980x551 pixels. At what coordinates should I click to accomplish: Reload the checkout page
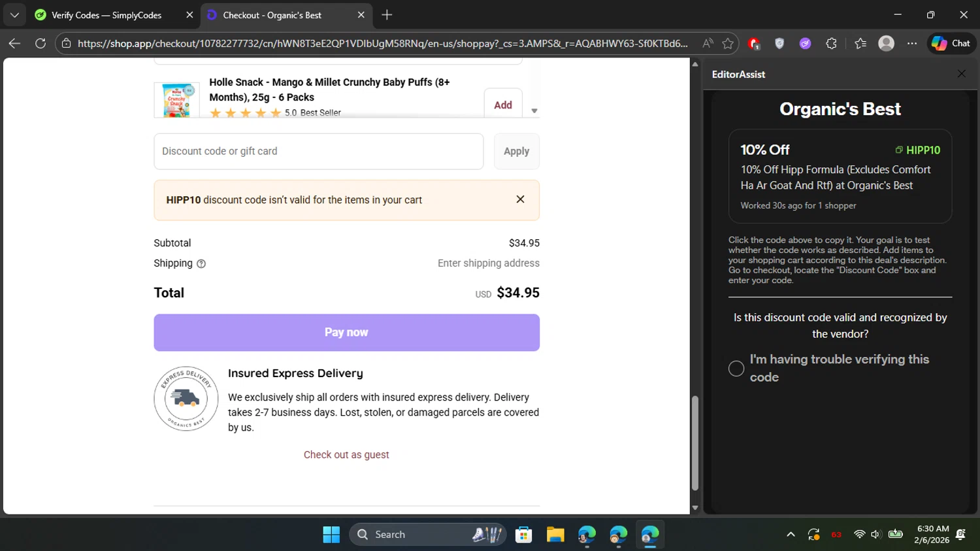point(41,43)
